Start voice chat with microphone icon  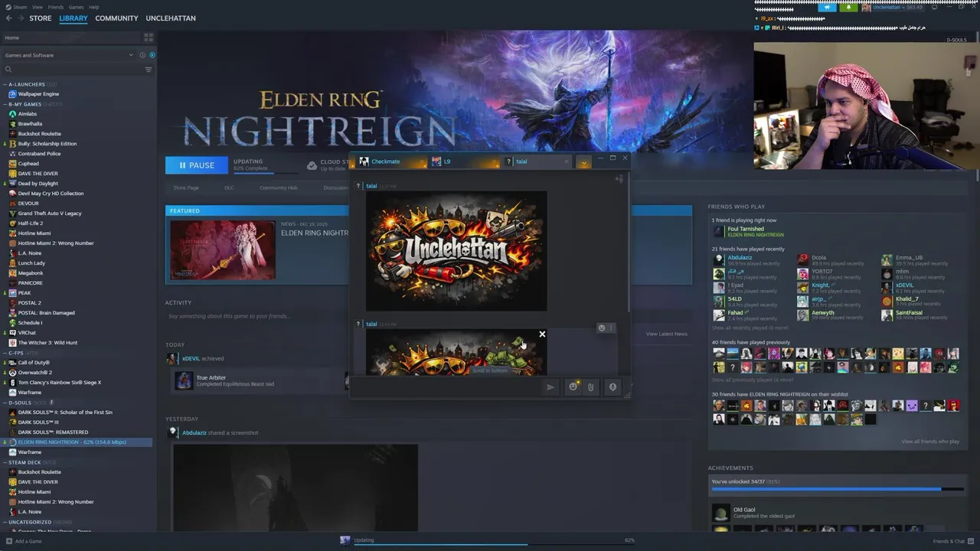click(612, 387)
